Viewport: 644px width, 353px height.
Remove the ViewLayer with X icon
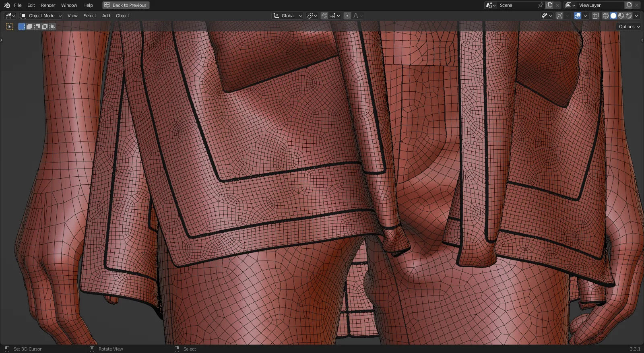[x=637, y=5]
